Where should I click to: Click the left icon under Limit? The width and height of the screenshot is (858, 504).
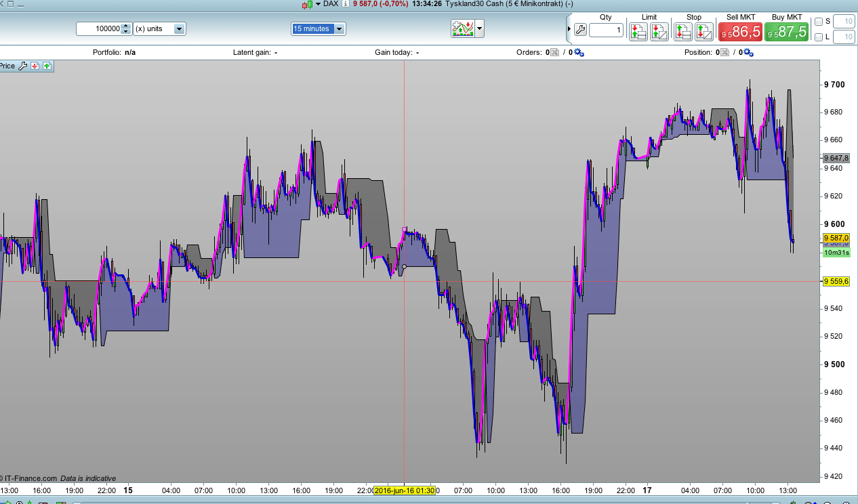pos(638,31)
